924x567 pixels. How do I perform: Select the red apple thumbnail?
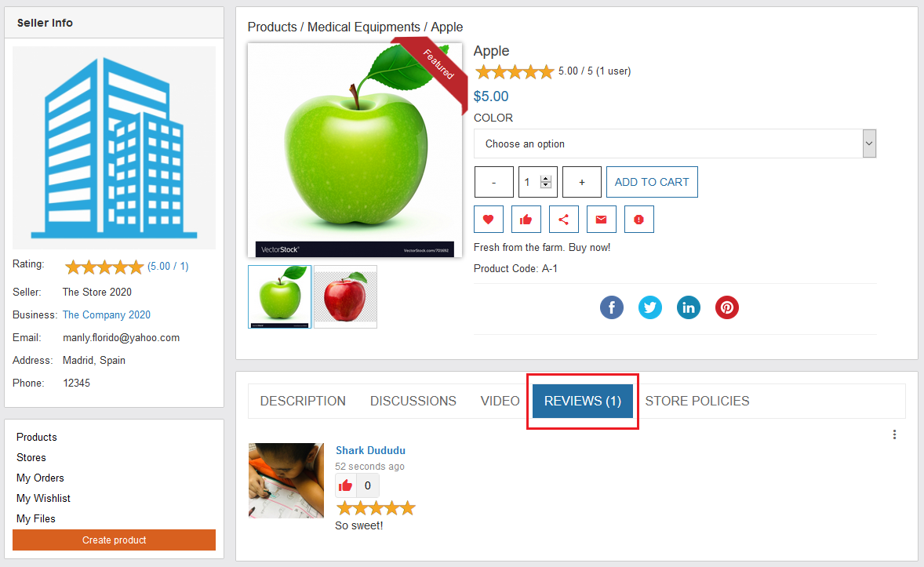(345, 296)
